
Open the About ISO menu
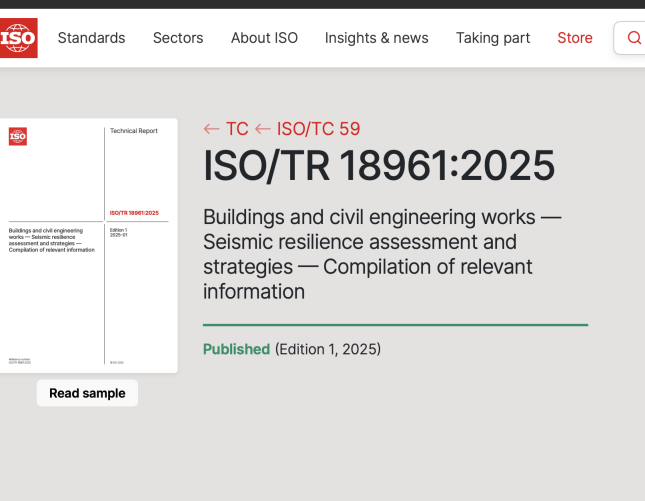[x=264, y=38]
